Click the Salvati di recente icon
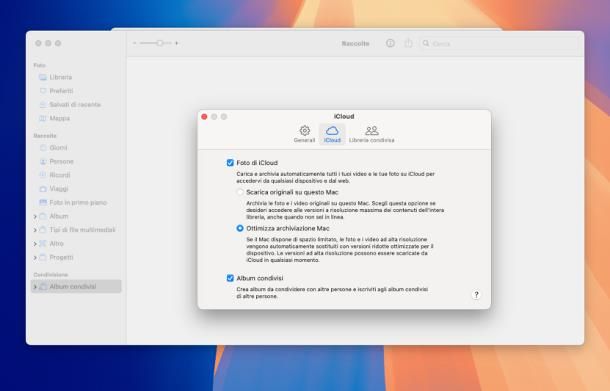The image size is (610, 391). pyautogui.click(x=43, y=104)
